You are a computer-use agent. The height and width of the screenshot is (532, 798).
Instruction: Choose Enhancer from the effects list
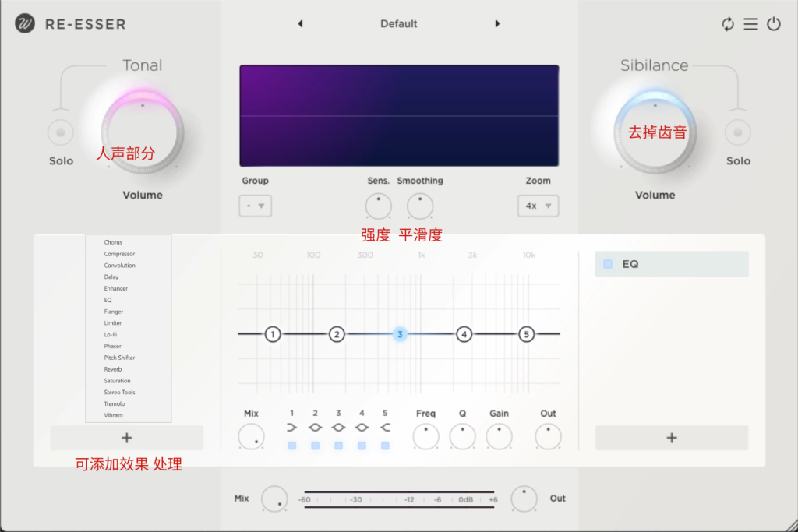(115, 288)
